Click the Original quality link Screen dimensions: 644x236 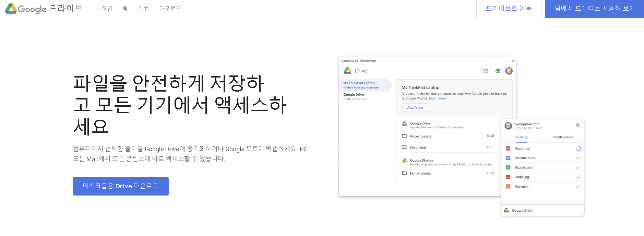point(481,165)
